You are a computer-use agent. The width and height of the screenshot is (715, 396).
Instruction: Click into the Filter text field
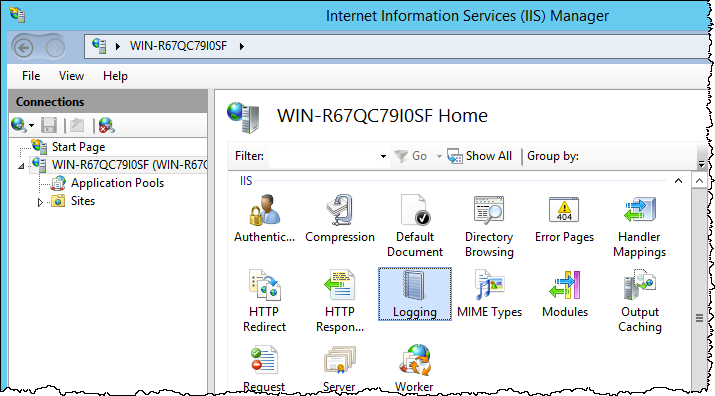tap(323, 156)
